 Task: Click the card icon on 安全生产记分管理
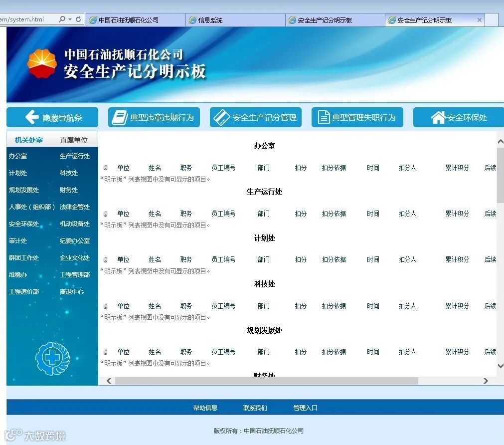pos(221,117)
